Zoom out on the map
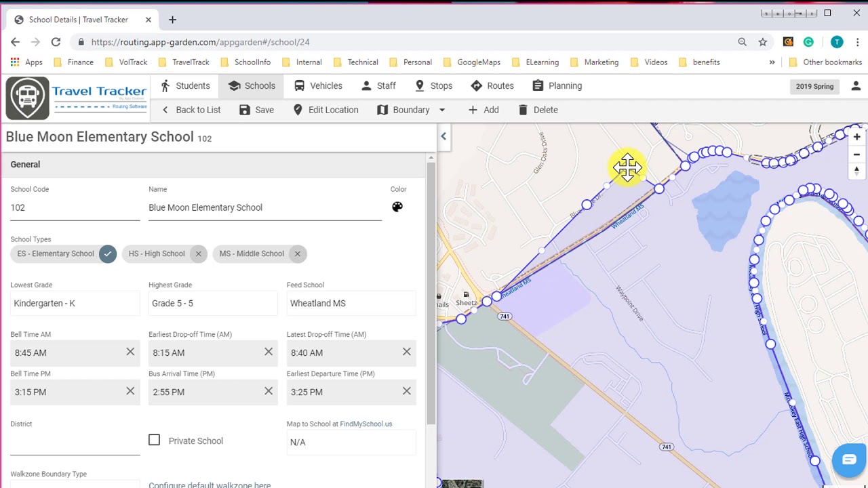The width and height of the screenshot is (868, 488). [x=857, y=154]
